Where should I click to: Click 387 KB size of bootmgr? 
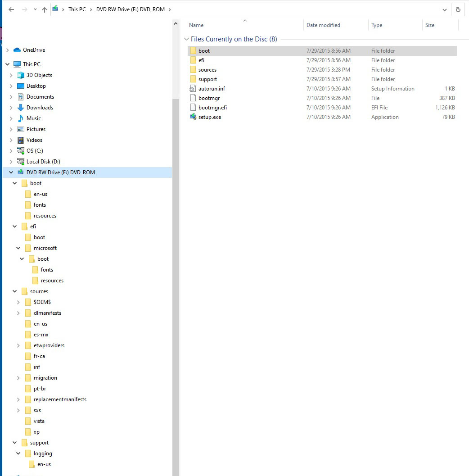(447, 98)
